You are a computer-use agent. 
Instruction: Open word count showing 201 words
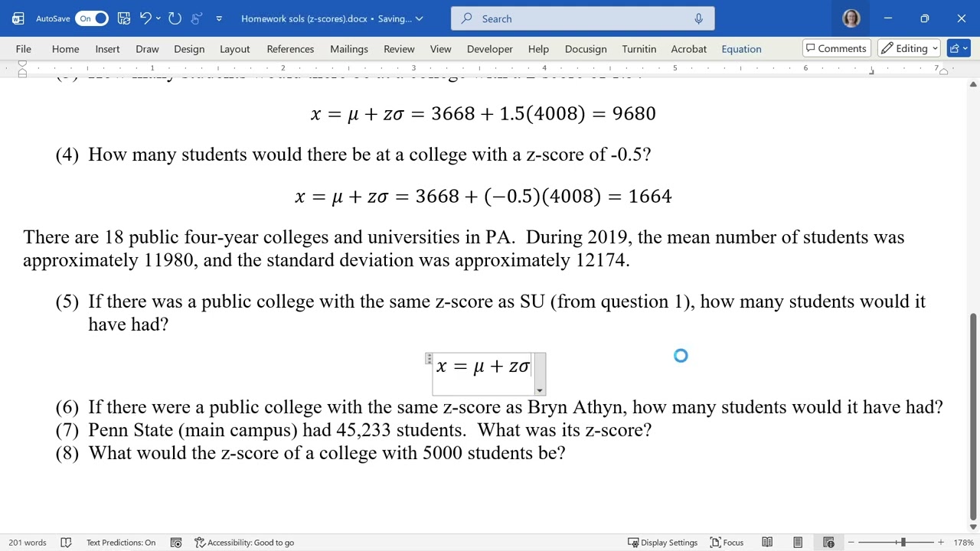(x=28, y=543)
